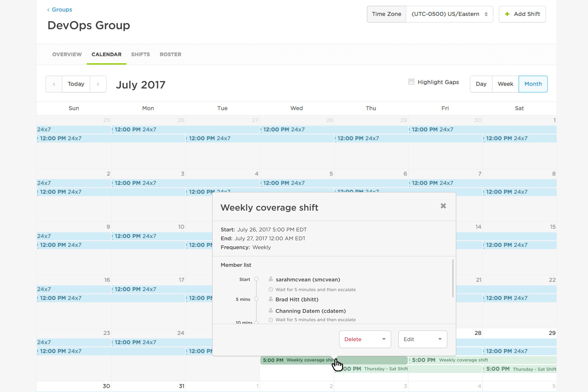Viewport: 588px width, 392px height.
Task: Click the green plus Add Shift icon
Action: [507, 14]
